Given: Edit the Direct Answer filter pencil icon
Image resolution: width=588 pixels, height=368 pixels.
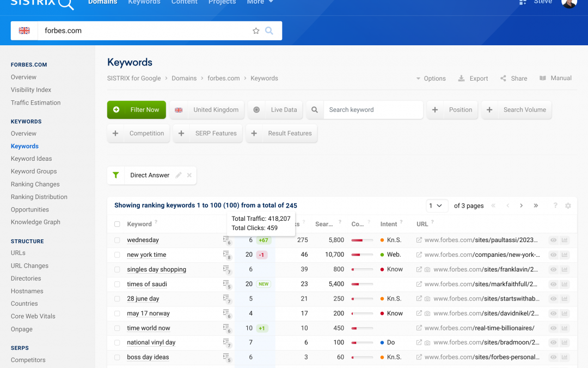Looking at the screenshot, I should coord(179,176).
